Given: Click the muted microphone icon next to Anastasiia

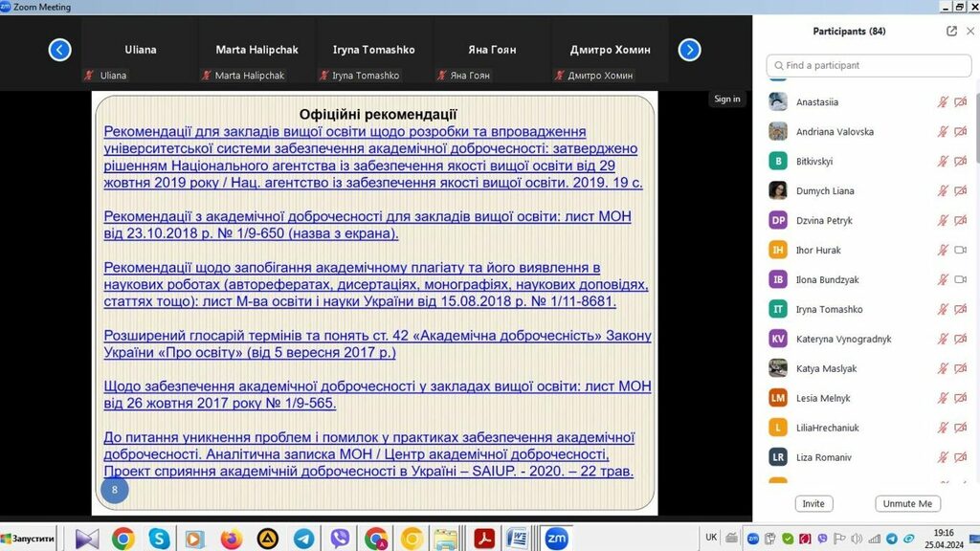Looking at the screenshot, I should point(943,102).
